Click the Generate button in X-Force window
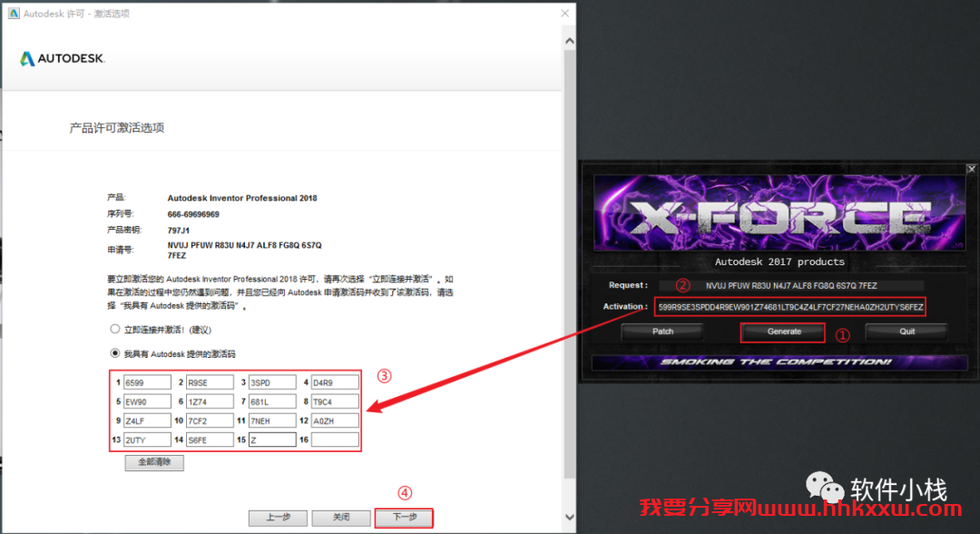 (783, 332)
